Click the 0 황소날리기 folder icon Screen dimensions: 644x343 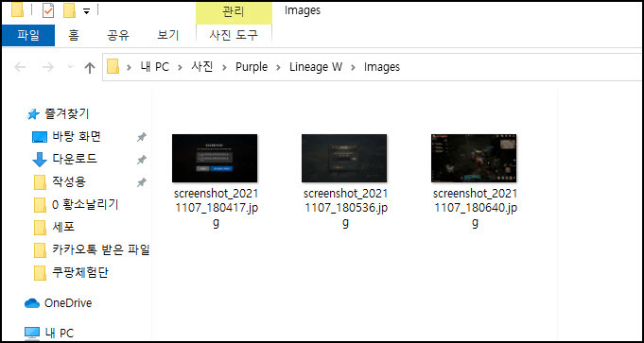(40, 205)
